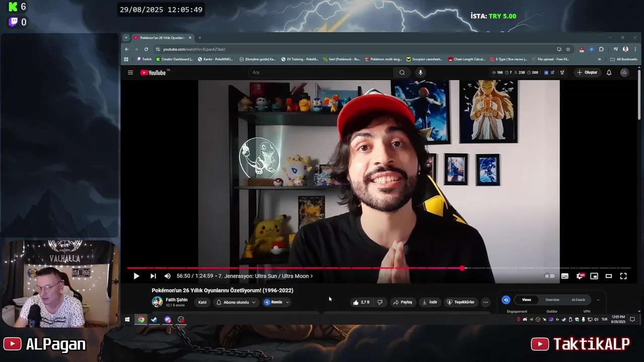644x362 pixels.
Task: Click the Remix button
Action: click(x=274, y=302)
